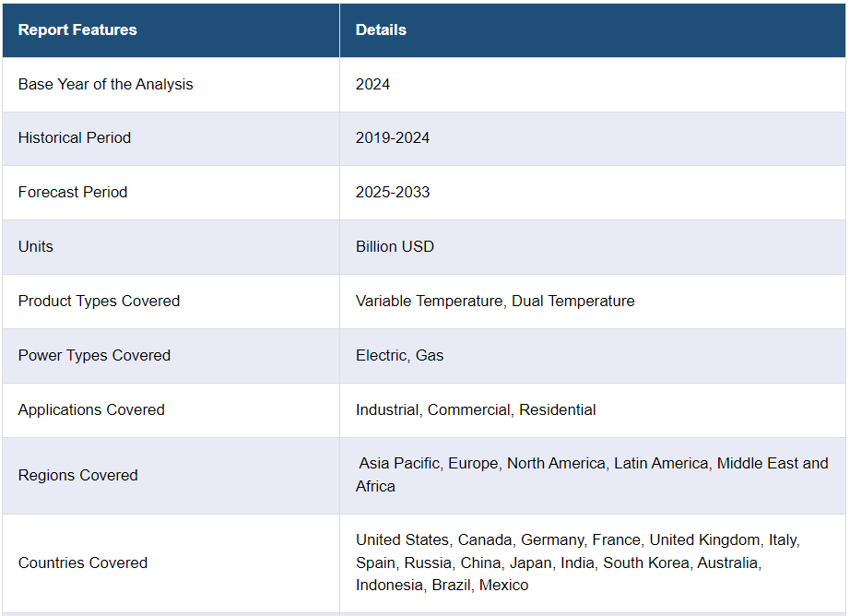This screenshot has width=850, height=616.
Task: Click the Product Types Covered label
Action: (x=99, y=301)
